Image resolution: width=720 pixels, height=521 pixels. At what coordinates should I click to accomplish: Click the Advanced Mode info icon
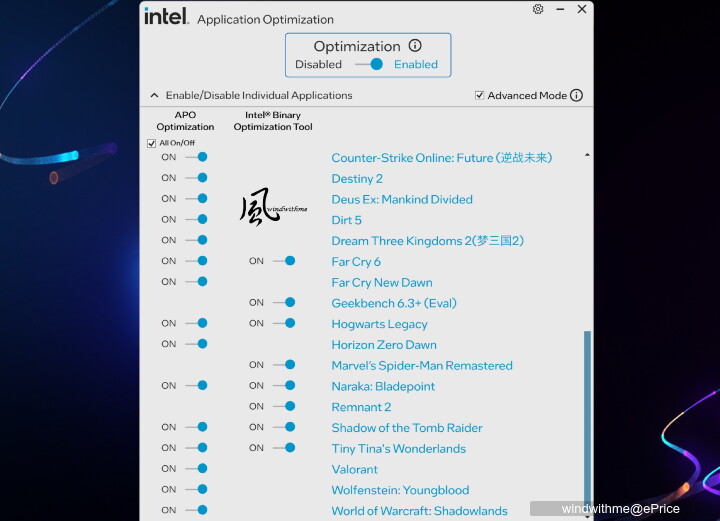point(576,95)
